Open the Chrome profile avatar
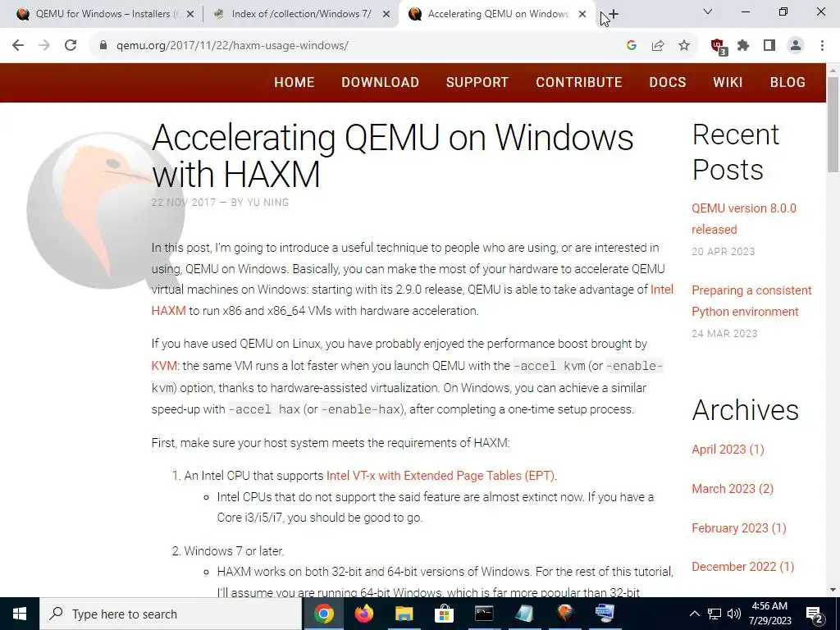 click(796, 46)
